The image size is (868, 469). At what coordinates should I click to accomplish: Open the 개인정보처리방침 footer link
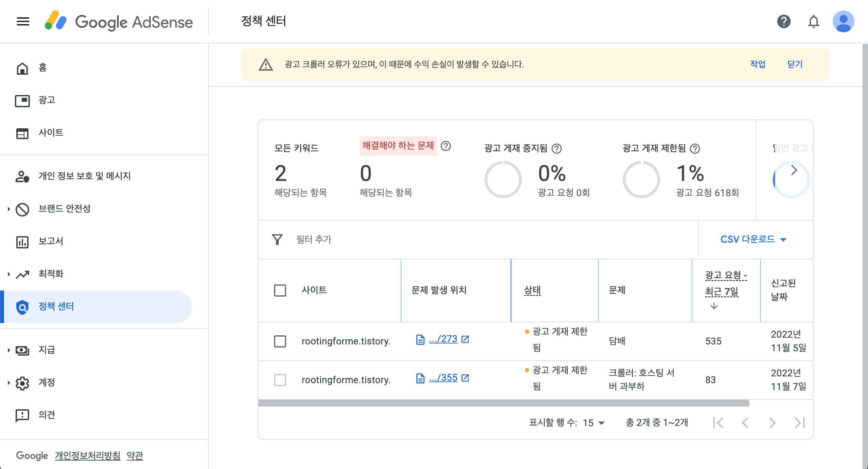point(87,455)
